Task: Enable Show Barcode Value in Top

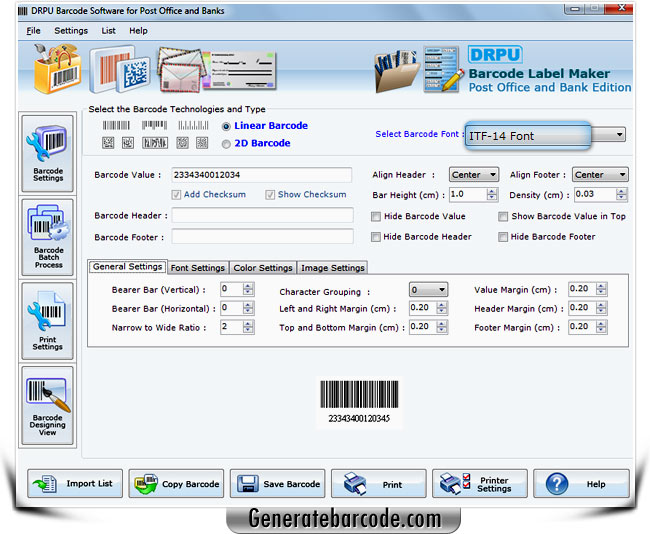Action: click(503, 216)
